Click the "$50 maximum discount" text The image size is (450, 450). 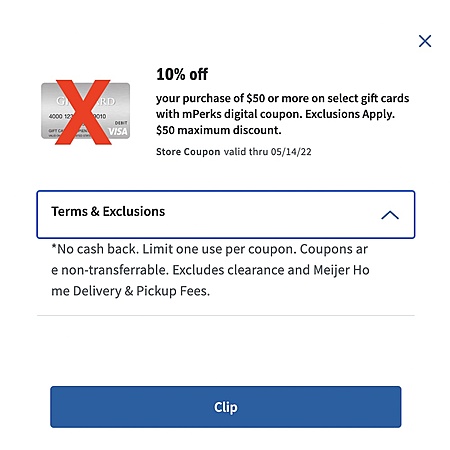(219, 130)
